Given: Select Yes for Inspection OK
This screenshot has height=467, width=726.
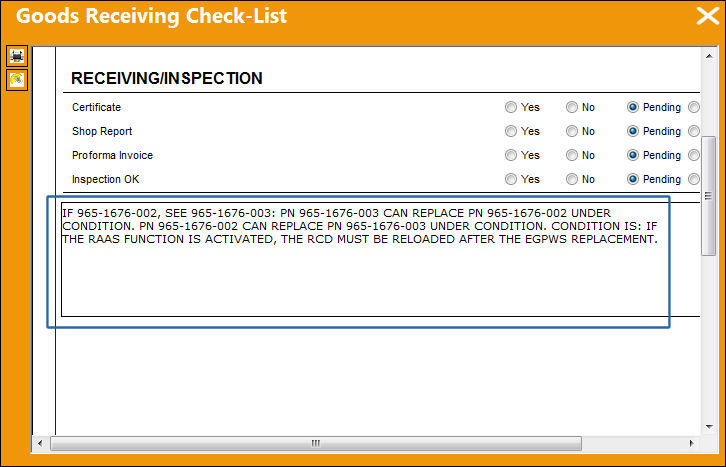Looking at the screenshot, I should [511, 180].
